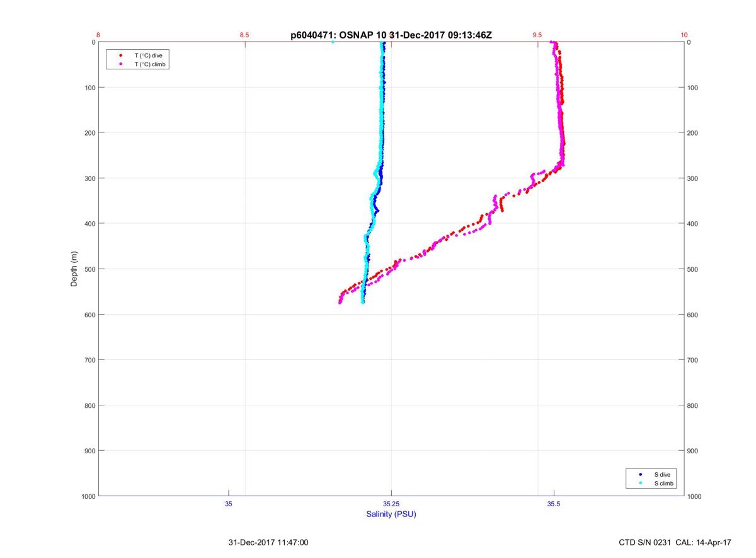Click the blue salinity tick label '35.25'

pyautogui.click(x=391, y=504)
